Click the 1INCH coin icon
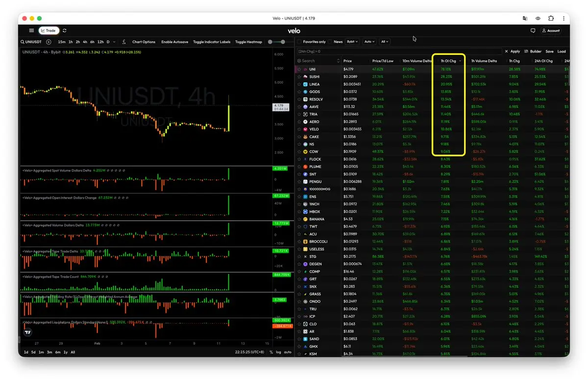Viewport: 588px width, 381px height. point(305,204)
